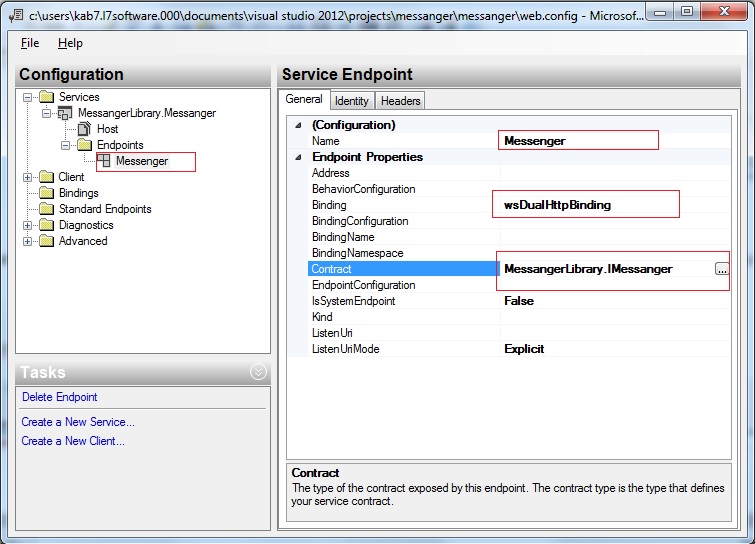Image resolution: width=755 pixels, height=544 pixels.
Task: Select the Endpoints tree label
Action: (x=120, y=145)
